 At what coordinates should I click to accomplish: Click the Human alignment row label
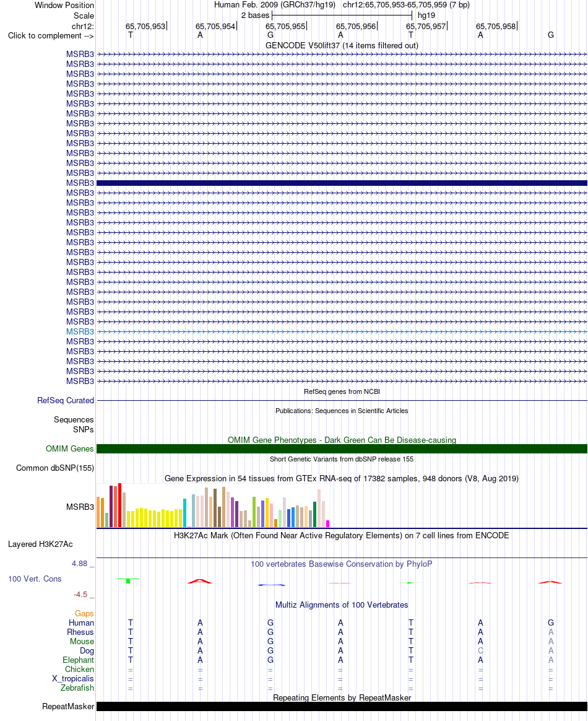click(81, 623)
